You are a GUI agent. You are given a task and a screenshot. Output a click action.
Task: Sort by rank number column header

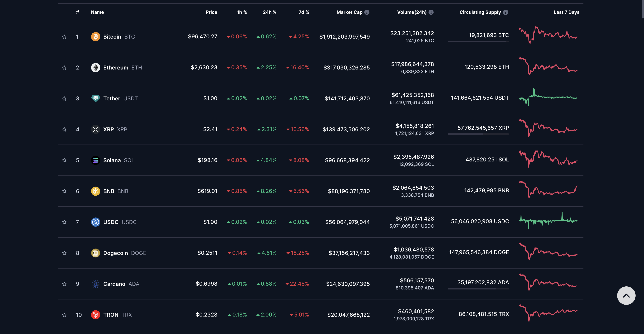click(77, 12)
